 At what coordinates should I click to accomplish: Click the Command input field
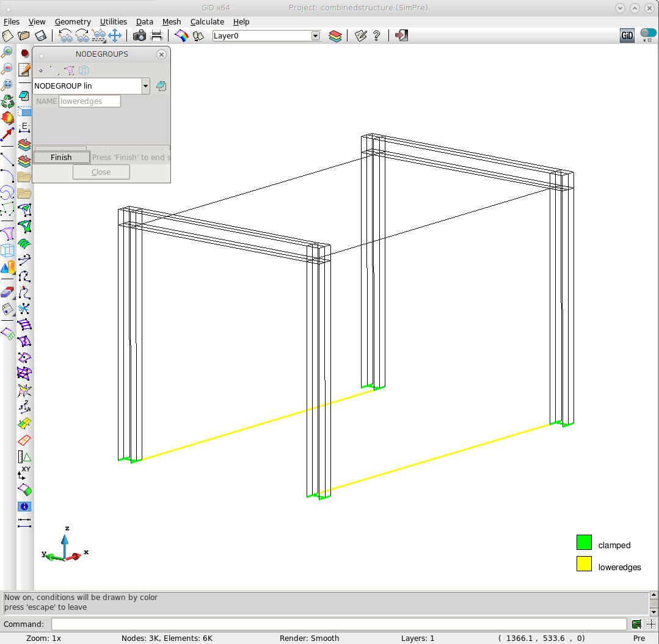[x=338, y=624]
